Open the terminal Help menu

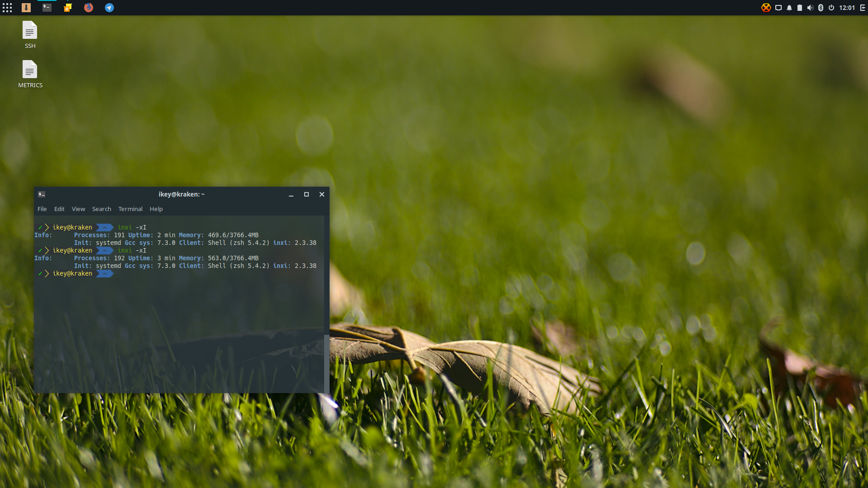point(156,209)
